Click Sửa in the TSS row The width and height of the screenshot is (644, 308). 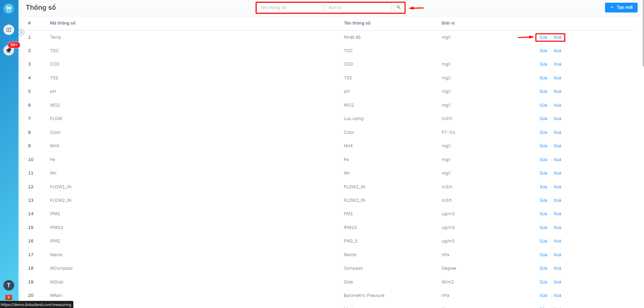tap(543, 78)
